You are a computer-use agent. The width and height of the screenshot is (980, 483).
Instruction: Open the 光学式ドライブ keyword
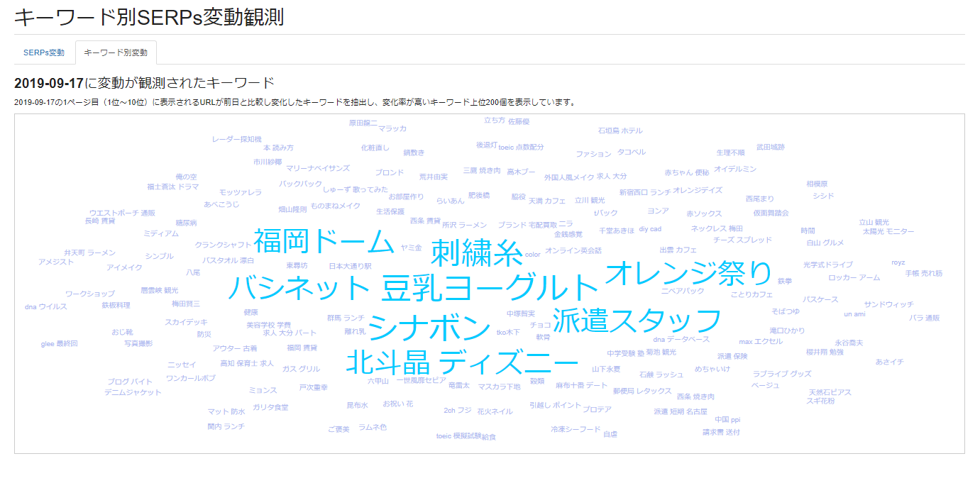828,265
